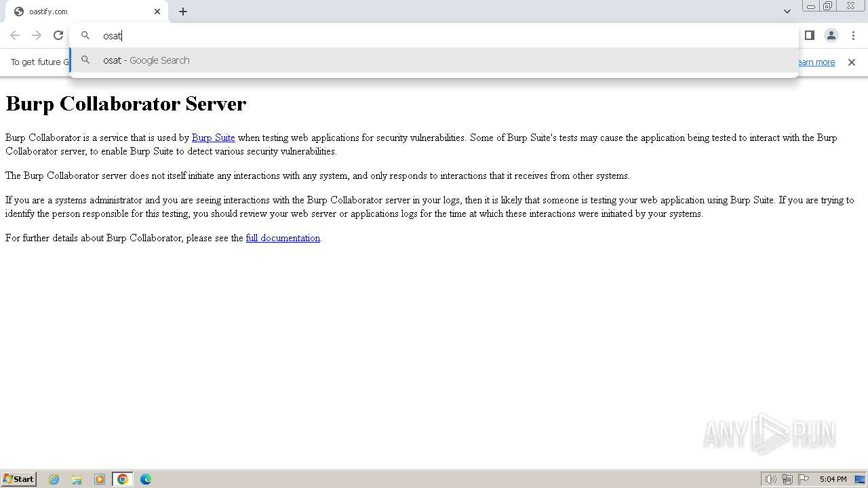This screenshot has height=488, width=868.
Task: Toggle the browser side panel
Action: point(809,35)
